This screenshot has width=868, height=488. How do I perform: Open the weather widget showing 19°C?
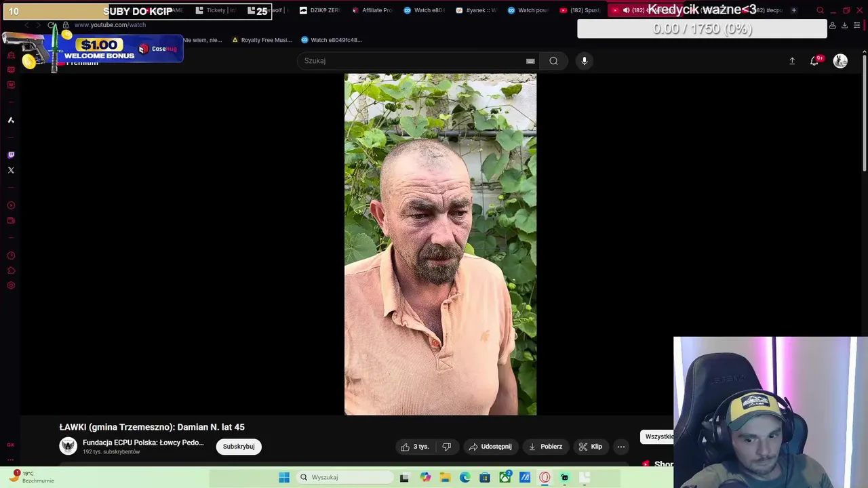[30, 477]
